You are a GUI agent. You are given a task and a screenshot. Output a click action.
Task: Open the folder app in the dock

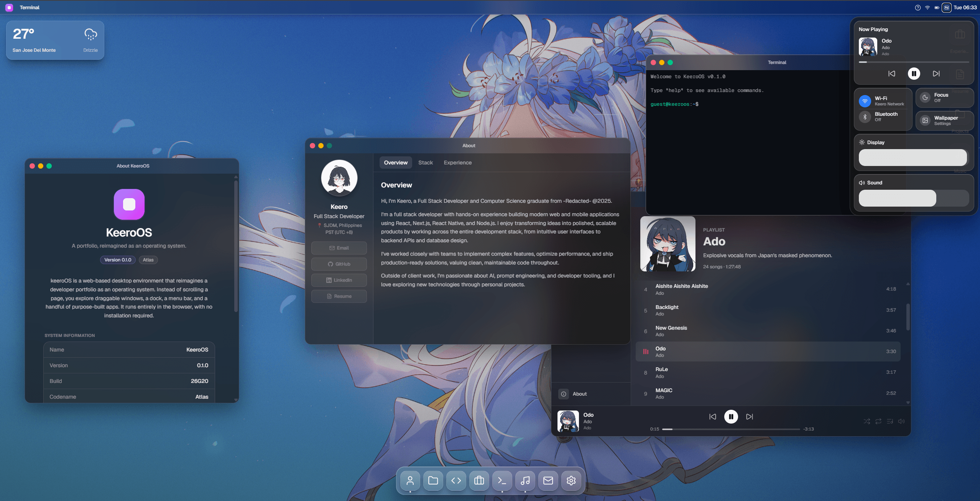pyautogui.click(x=433, y=480)
